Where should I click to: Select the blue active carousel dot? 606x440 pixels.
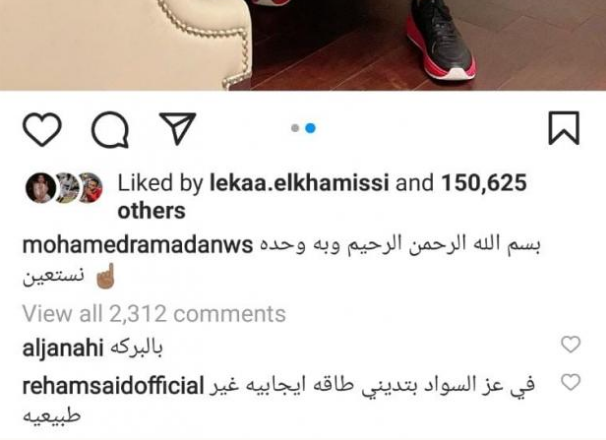tap(310, 128)
